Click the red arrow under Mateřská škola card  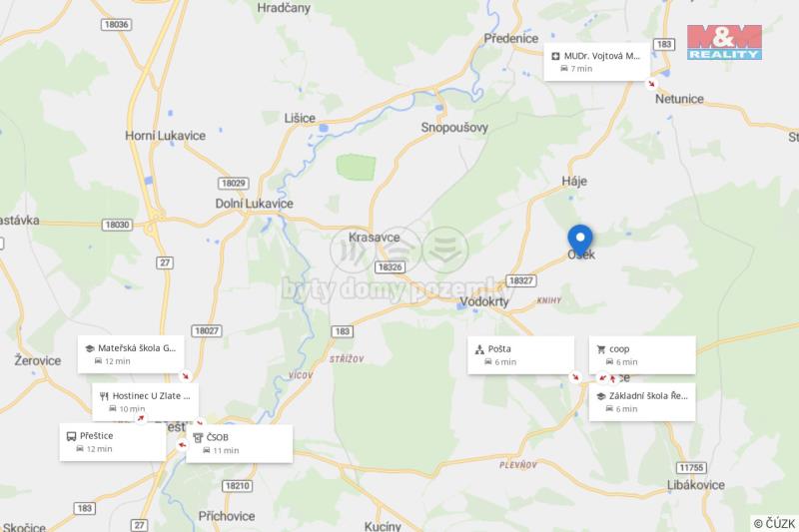pos(186,376)
